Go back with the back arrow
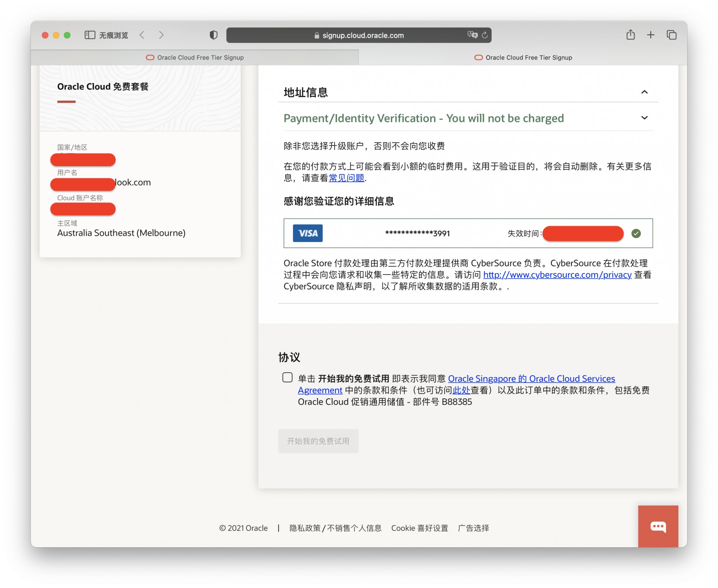Screen dimensions: 718x588 tap(142, 35)
